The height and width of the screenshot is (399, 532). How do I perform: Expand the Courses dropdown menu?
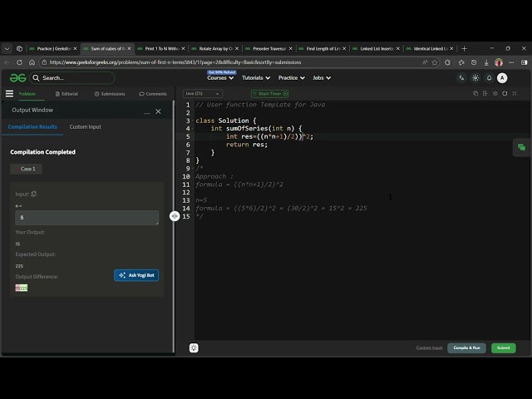[x=220, y=78]
